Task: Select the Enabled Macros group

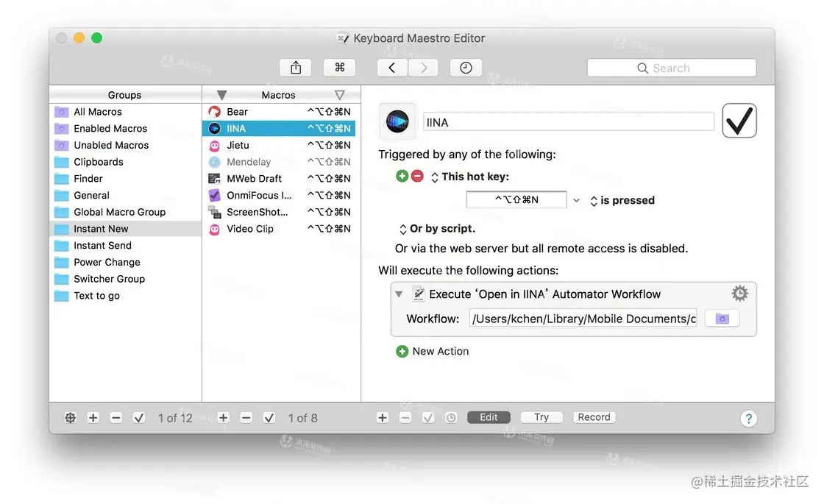Action: pos(126,128)
